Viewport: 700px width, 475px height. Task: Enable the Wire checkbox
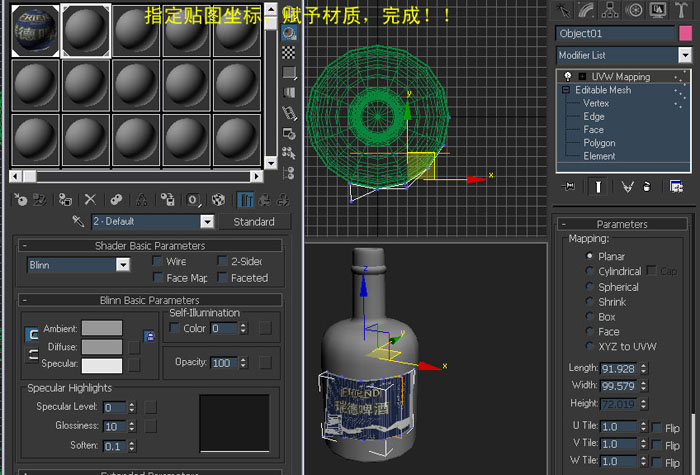point(157,260)
